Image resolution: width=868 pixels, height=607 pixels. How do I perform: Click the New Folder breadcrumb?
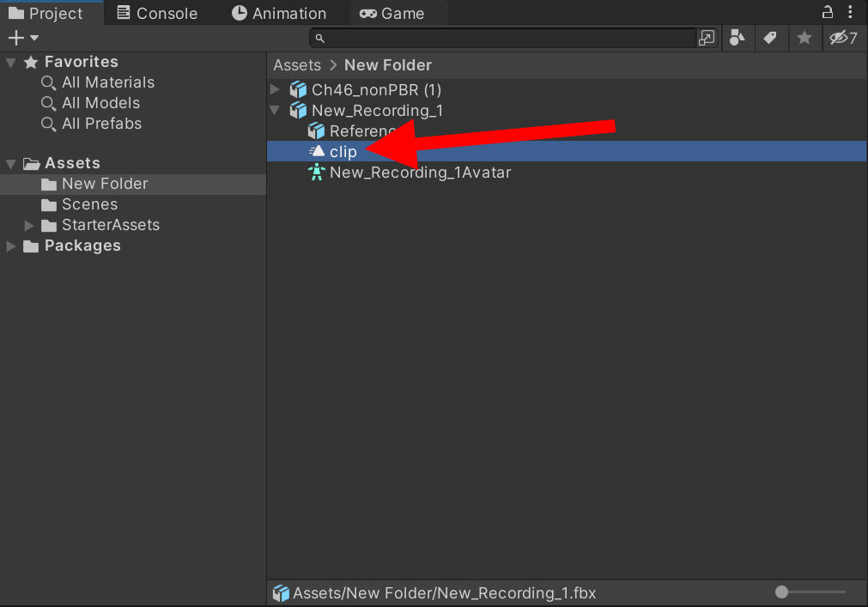coord(388,65)
